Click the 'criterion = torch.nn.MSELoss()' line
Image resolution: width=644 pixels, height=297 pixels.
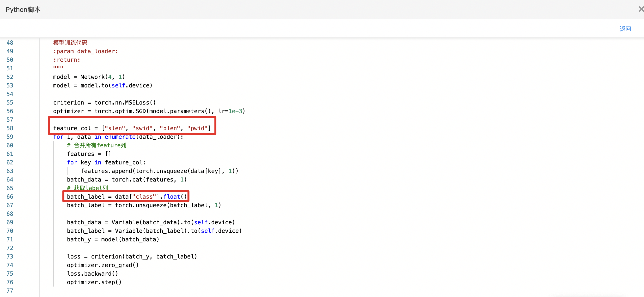click(104, 103)
